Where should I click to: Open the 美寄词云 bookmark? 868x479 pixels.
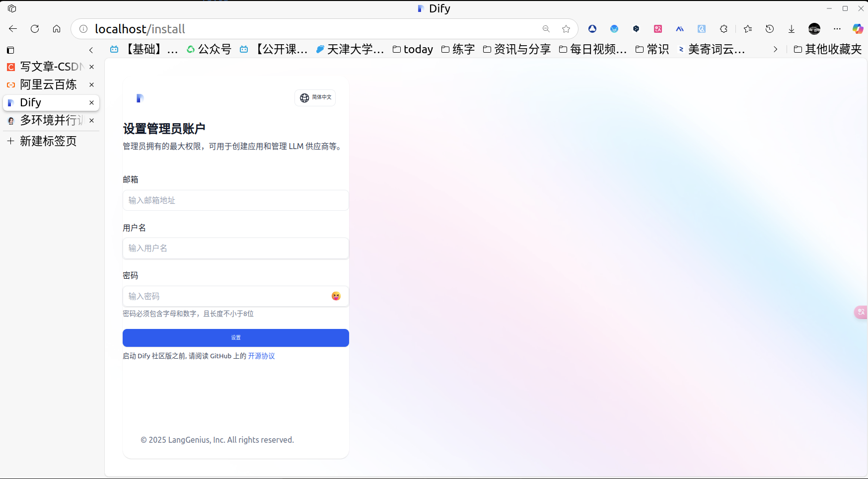pyautogui.click(x=712, y=49)
